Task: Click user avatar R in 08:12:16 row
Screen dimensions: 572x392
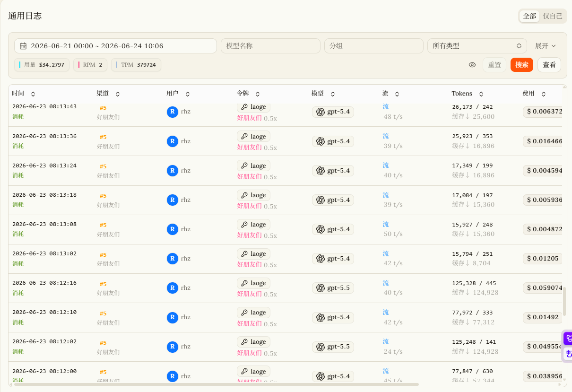Action: click(173, 287)
